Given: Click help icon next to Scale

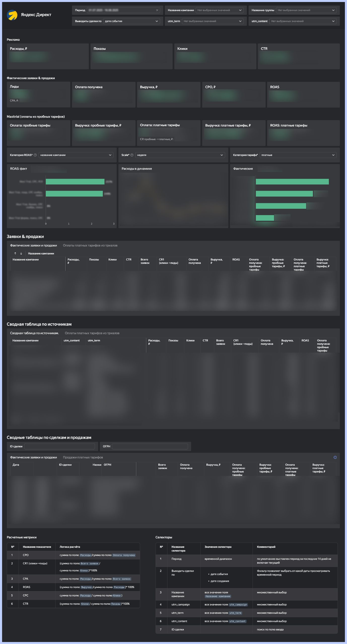Looking at the screenshot, I should [x=132, y=155].
